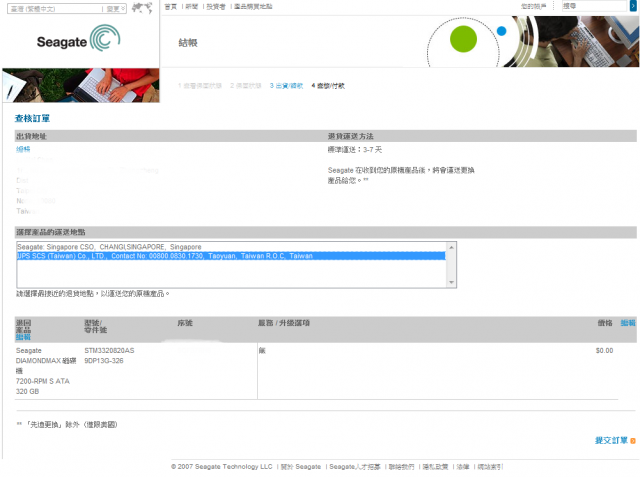Click the 編輯 link under shipping address
The image size is (640, 477).
click(23, 149)
